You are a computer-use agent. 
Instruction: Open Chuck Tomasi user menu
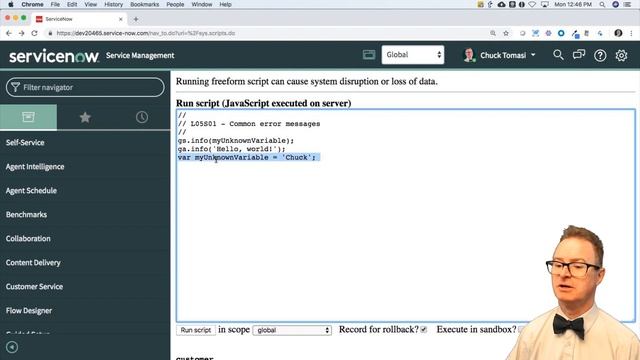click(x=500, y=55)
